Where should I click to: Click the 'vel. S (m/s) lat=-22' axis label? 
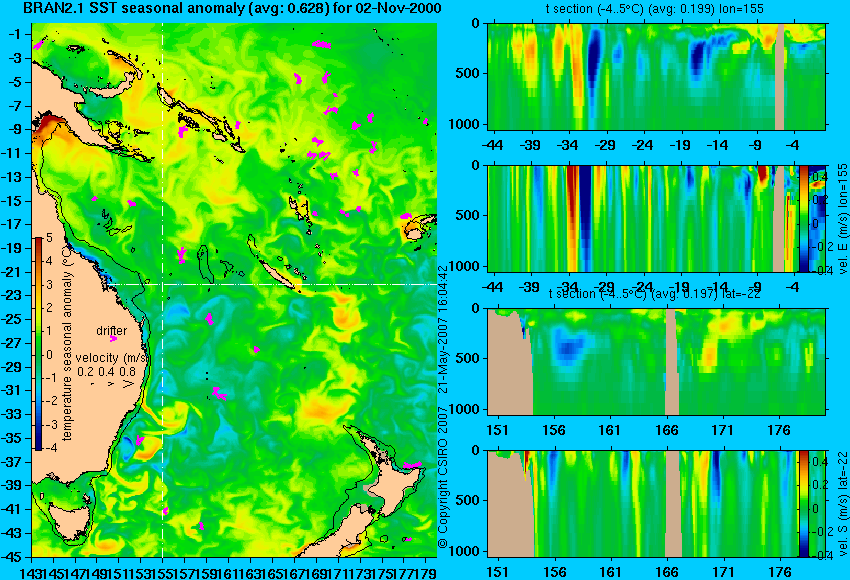[x=843, y=504]
